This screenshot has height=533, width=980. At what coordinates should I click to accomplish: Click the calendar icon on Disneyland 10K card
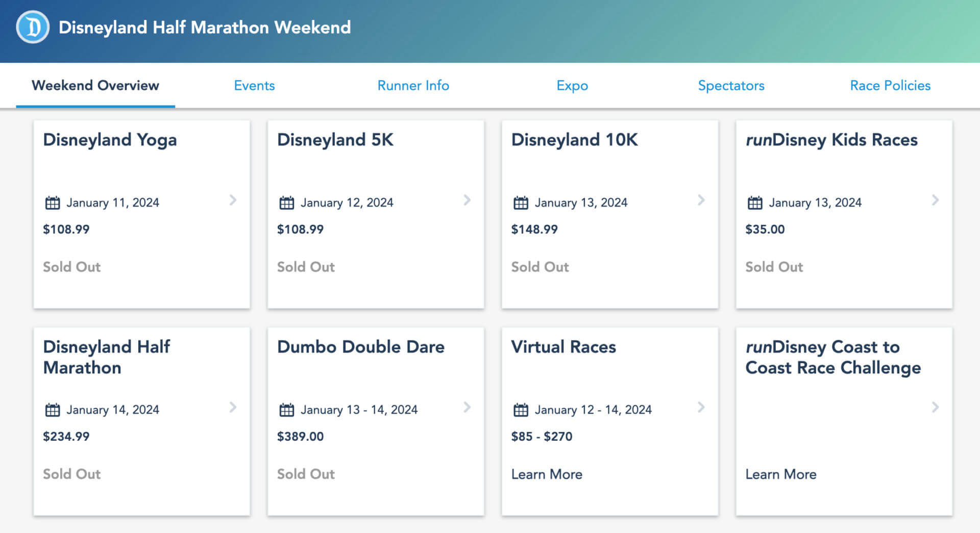pyautogui.click(x=521, y=202)
